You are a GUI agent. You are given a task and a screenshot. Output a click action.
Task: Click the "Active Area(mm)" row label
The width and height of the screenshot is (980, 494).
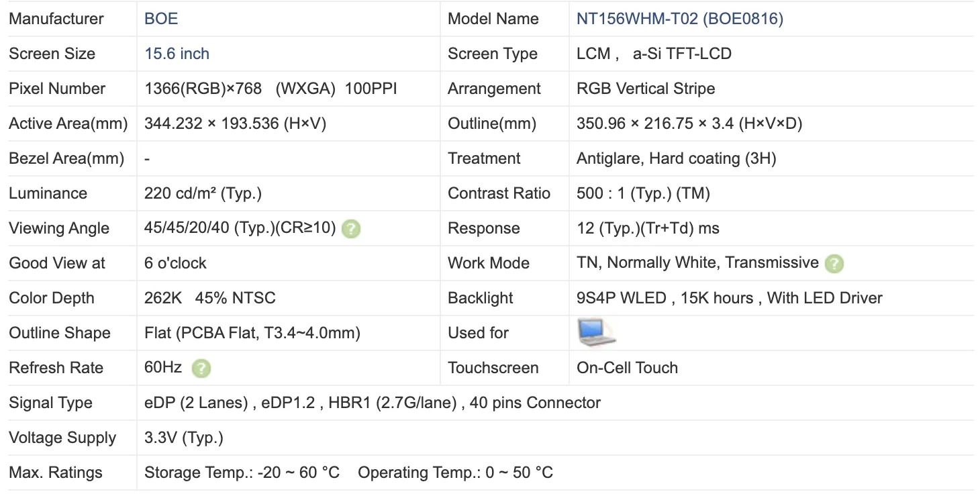(68, 123)
